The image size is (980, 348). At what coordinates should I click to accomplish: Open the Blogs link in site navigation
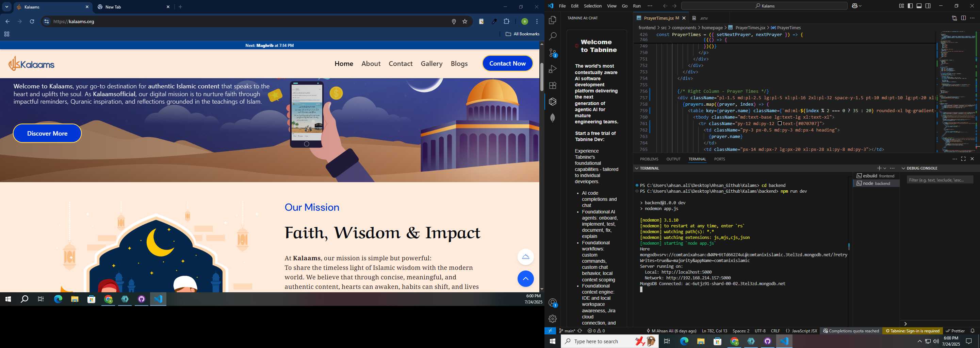[459, 64]
